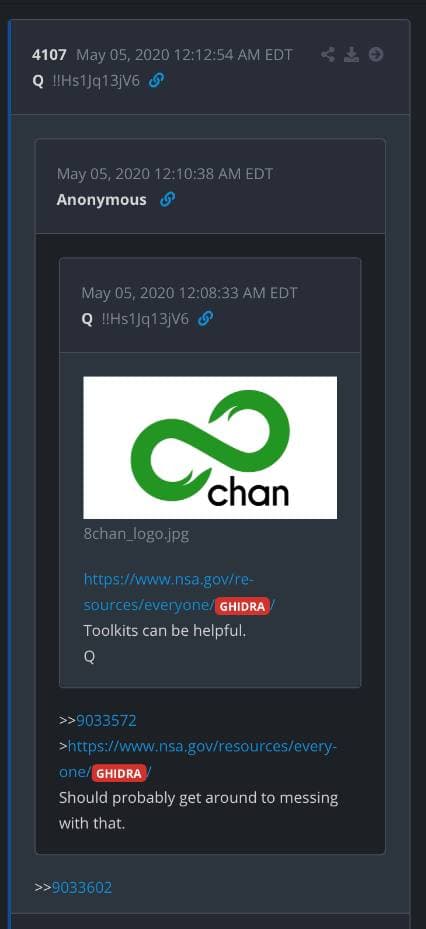The width and height of the screenshot is (426, 929).
Task: Open the green 8chan logo image
Action: (210, 447)
